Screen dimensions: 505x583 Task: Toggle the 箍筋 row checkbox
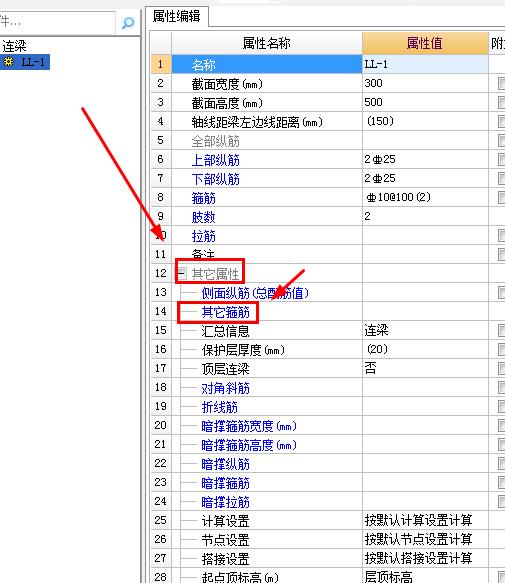click(502, 198)
